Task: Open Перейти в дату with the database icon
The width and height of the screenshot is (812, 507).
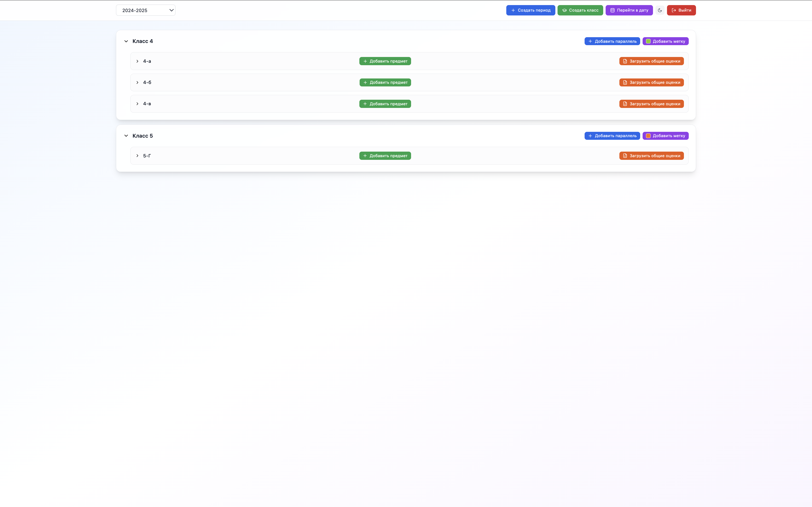Action: (629, 10)
